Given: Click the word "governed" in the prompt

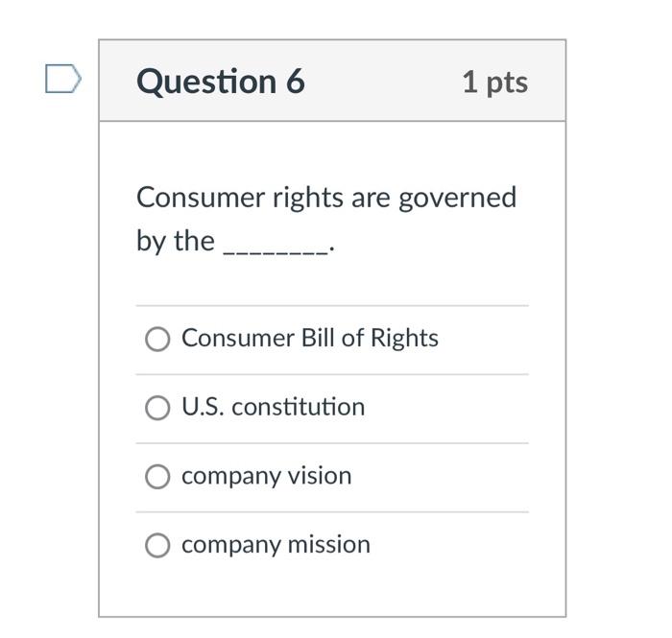Looking at the screenshot, I should point(457,198).
